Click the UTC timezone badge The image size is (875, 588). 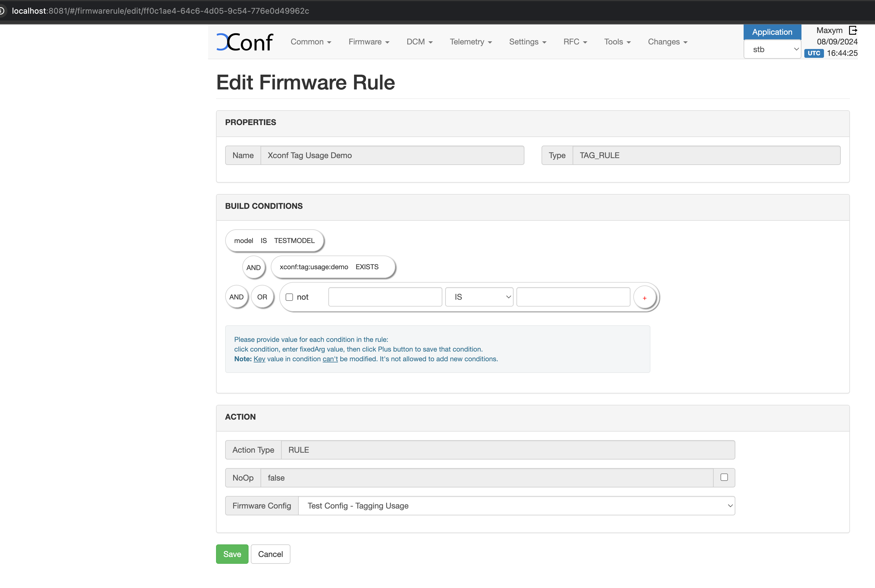click(x=813, y=53)
